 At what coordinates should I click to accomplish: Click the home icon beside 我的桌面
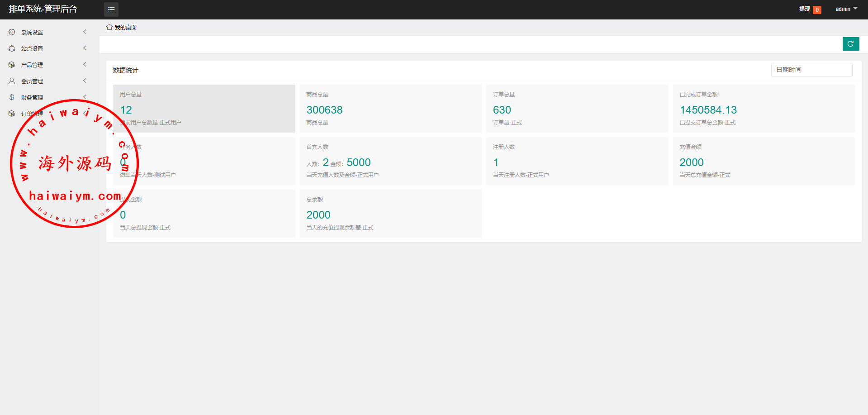click(109, 27)
